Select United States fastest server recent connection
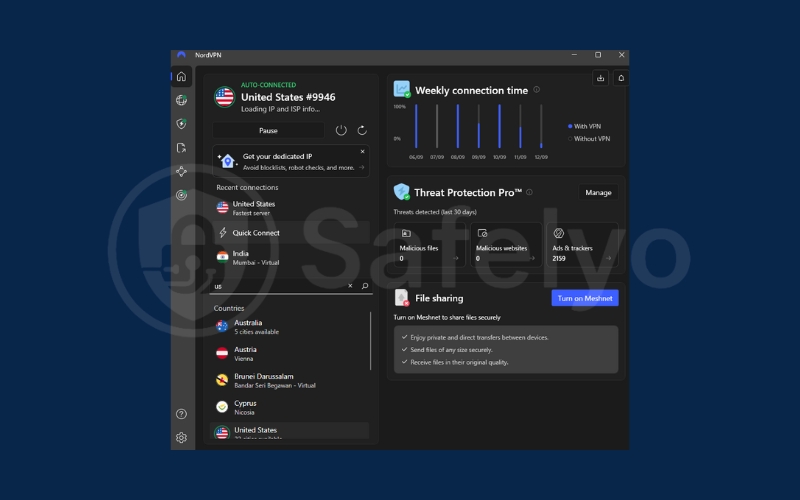This screenshot has width=800, height=500. (x=291, y=208)
